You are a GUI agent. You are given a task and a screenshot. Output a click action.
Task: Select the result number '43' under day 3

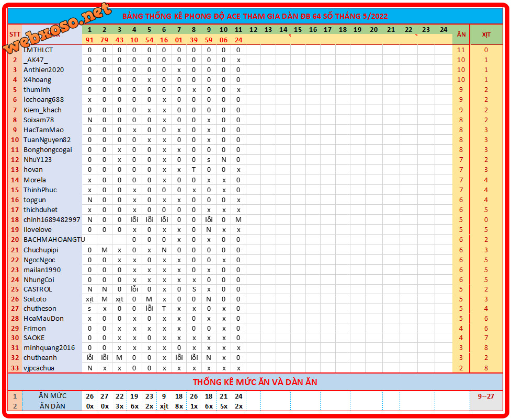click(x=120, y=40)
